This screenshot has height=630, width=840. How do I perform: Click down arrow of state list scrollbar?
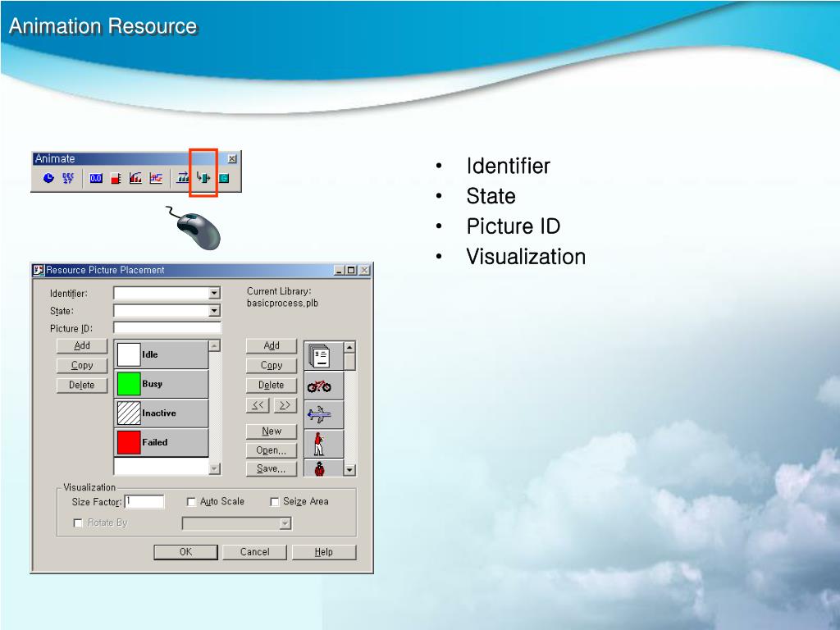(214, 468)
